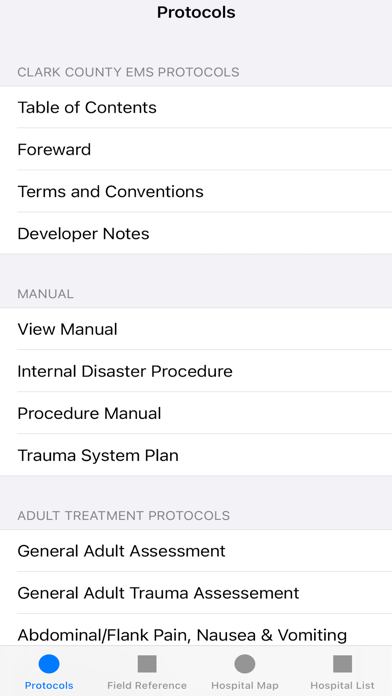Select General Adult Trauma Assessement protocol
Image resolution: width=392 pixels, height=696 pixels.
click(x=196, y=593)
